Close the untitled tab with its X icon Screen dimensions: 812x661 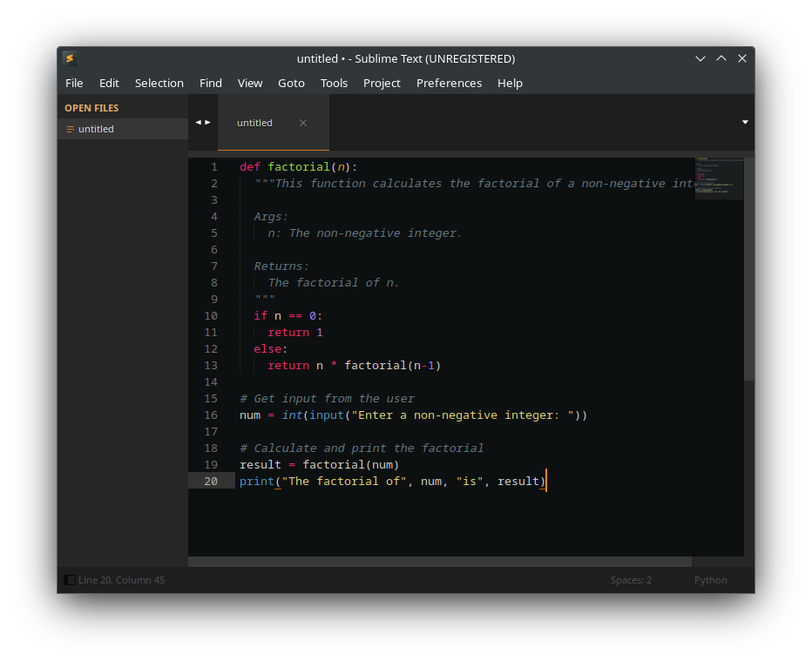tap(302, 123)
